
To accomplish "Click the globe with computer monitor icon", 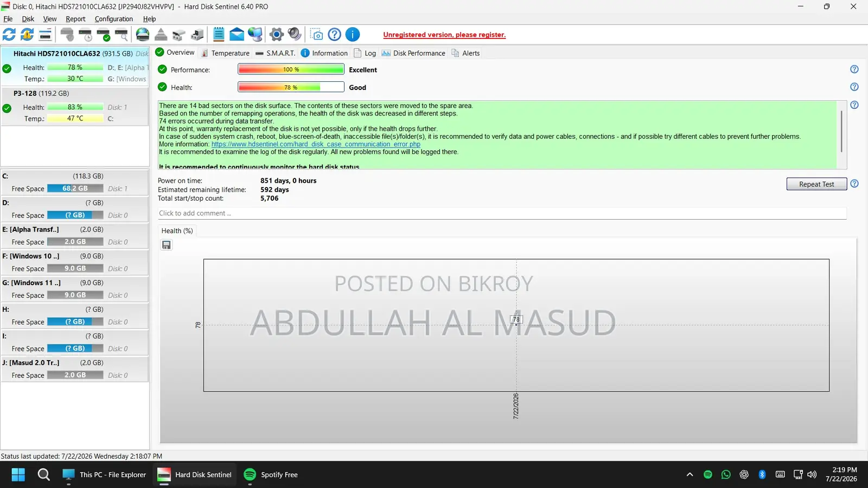I will tap(255, 35).
